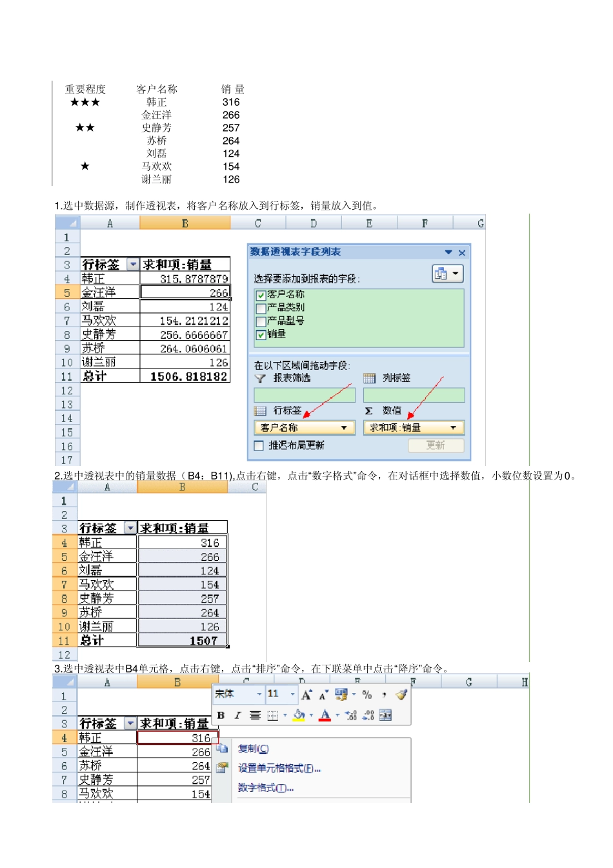Click the Increase Decimal icon
Image resolution: width=613 pixels, height=868 pixels.
(351, 715)
